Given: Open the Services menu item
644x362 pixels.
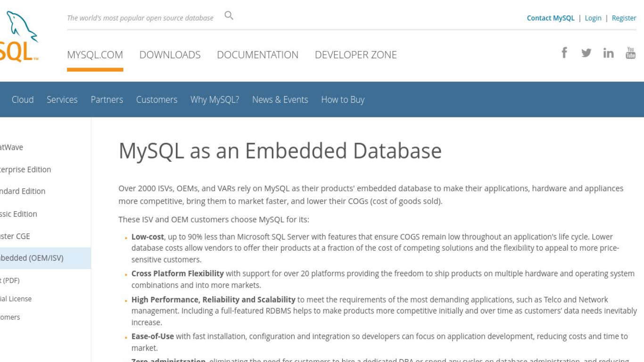Looking at the screenshot, I should pyautogui.click(x=62, y=99).
